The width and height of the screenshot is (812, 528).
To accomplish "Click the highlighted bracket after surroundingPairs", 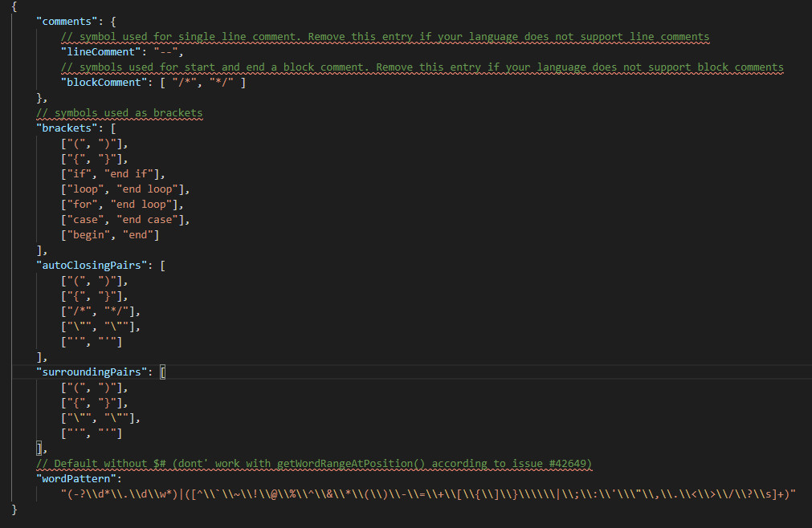I will click(x=163, y=372).
